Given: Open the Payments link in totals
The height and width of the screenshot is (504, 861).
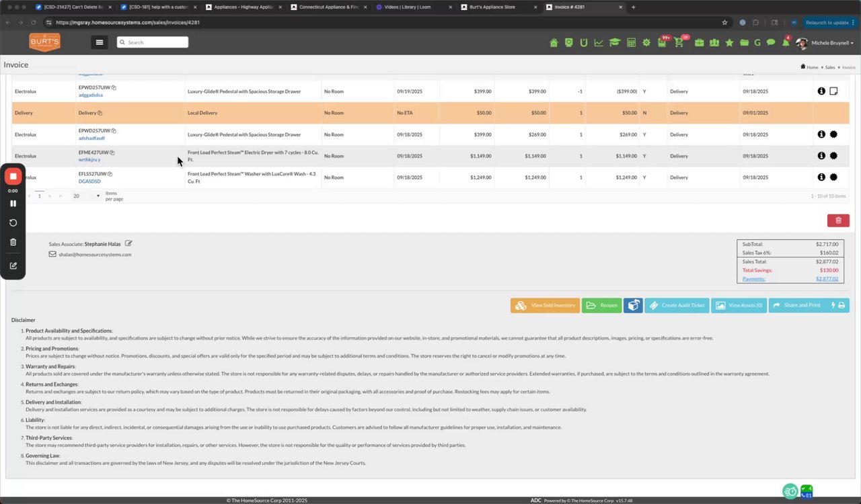Looking at the screenshot, I should pyautogui.click(x=754, y=279).
